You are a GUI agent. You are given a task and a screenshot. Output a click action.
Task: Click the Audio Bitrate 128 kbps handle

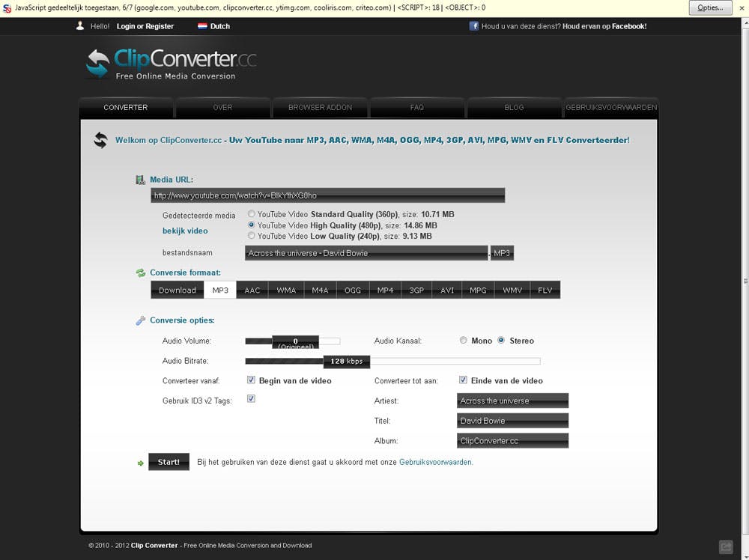[x=347, y=362]
